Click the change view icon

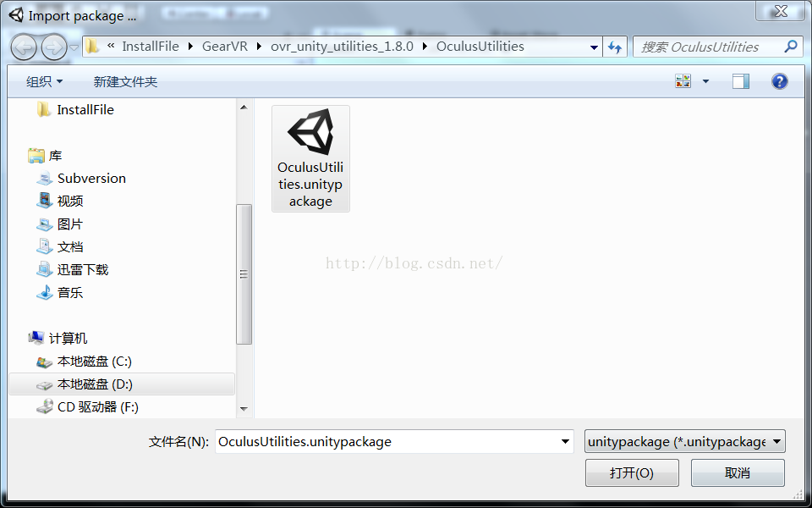683,81
